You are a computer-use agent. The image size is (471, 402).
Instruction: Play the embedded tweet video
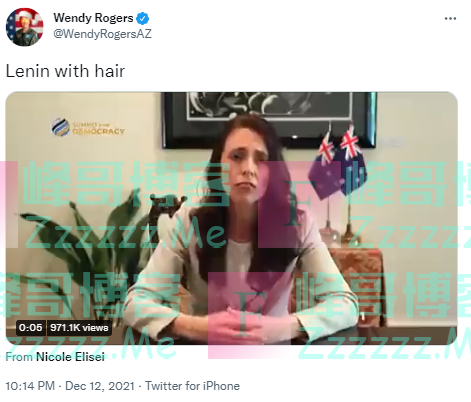(x=231, y=218)
